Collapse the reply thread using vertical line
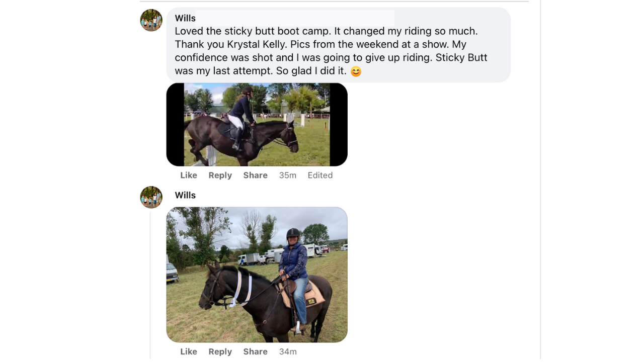This screenshot has width=644, height=362. pos(150,285)
